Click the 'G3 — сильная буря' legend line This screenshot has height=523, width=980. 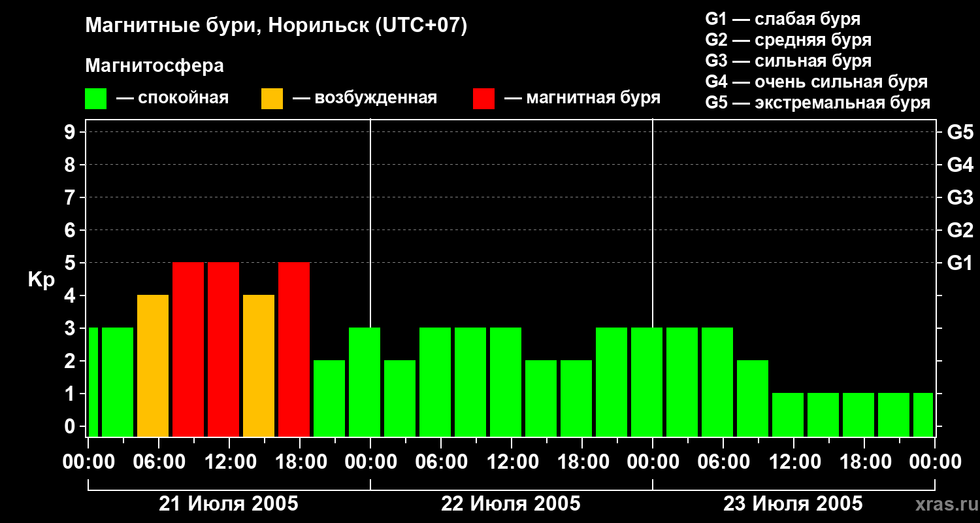coord(789,61)
